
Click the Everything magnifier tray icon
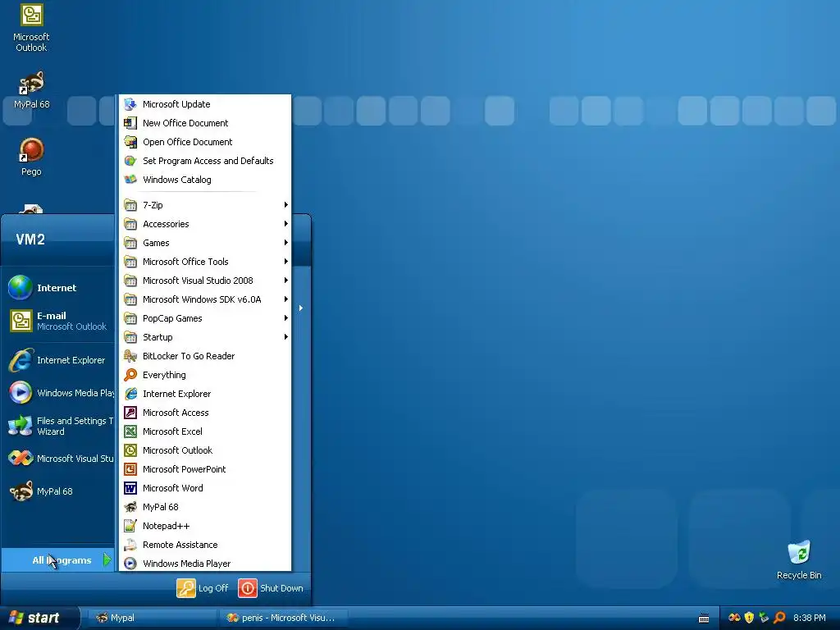[779, 618]
